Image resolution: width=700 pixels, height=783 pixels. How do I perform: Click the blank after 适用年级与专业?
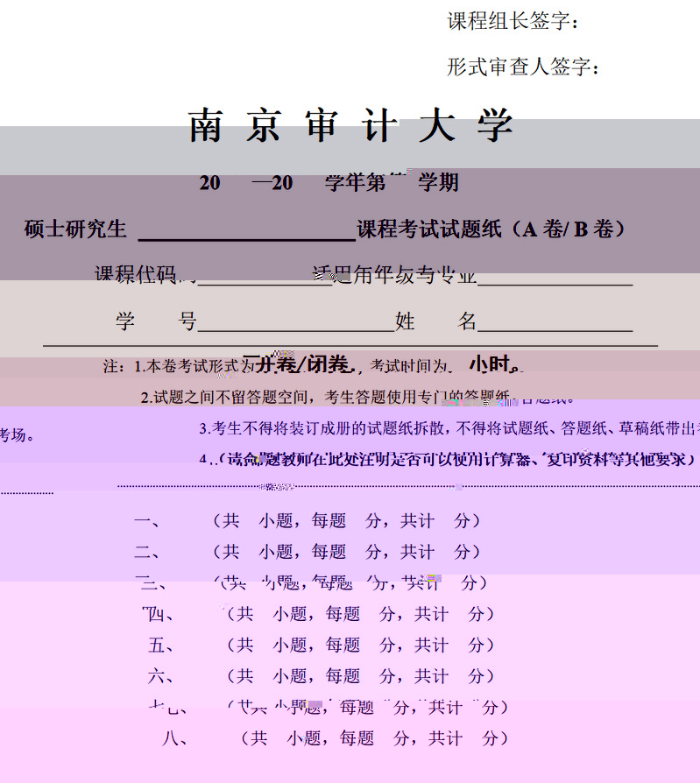555,285
